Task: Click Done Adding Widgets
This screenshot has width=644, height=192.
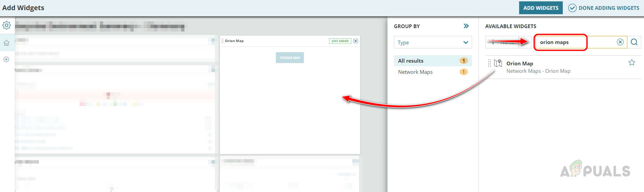Action: pos(604,8)
